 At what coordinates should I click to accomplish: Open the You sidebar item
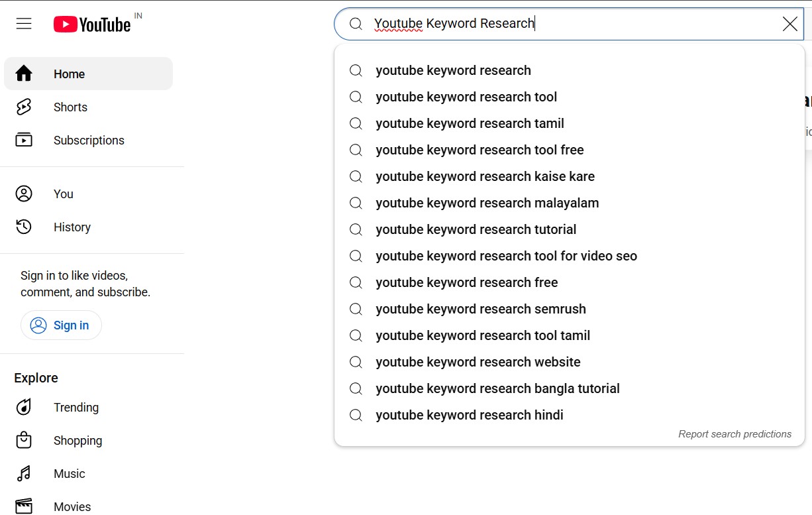tap(63, 194)
